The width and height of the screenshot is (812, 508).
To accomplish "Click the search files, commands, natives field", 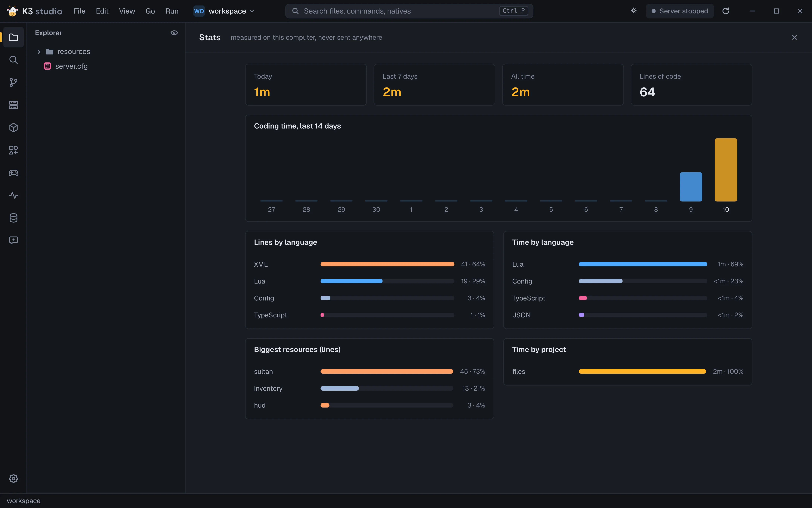I will pos(409,11).
